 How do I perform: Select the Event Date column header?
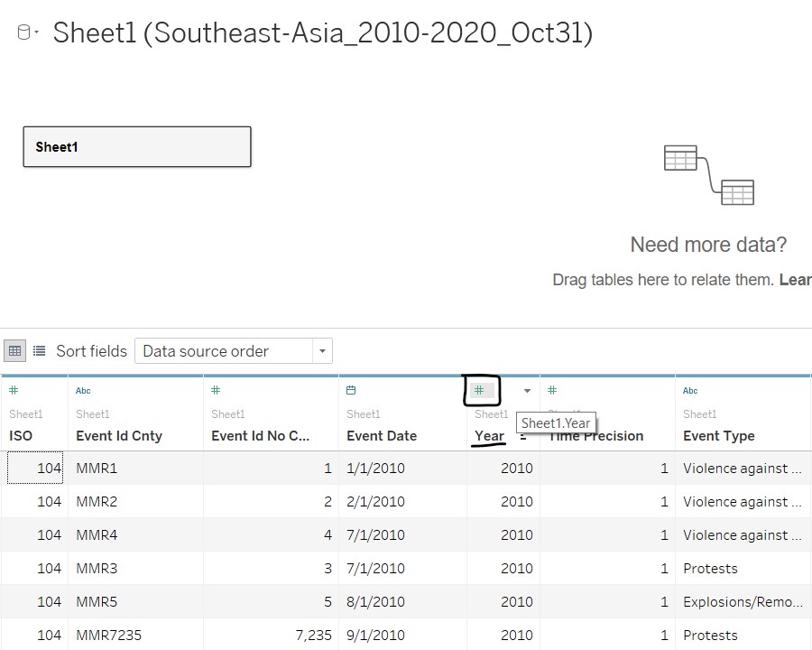[382, 436]
